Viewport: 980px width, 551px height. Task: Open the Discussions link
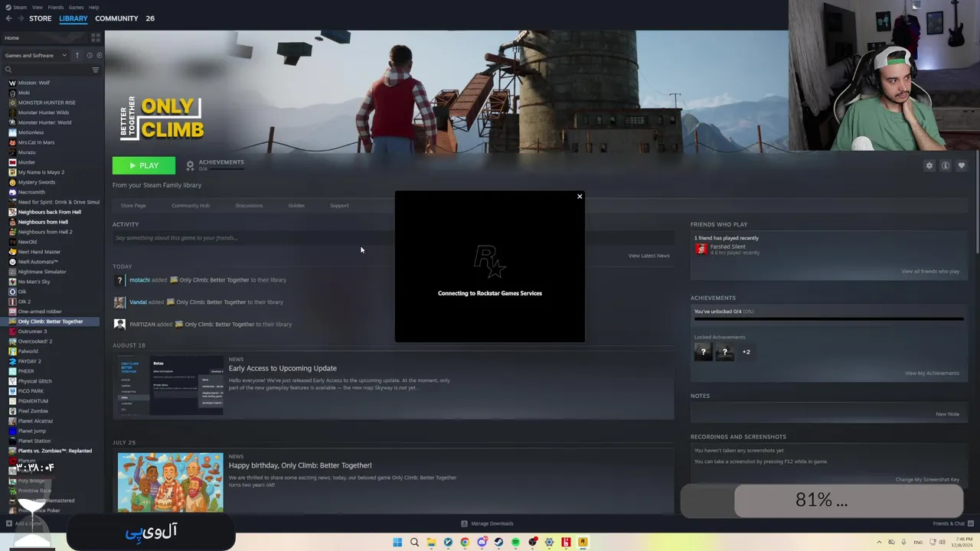point(249,205)
